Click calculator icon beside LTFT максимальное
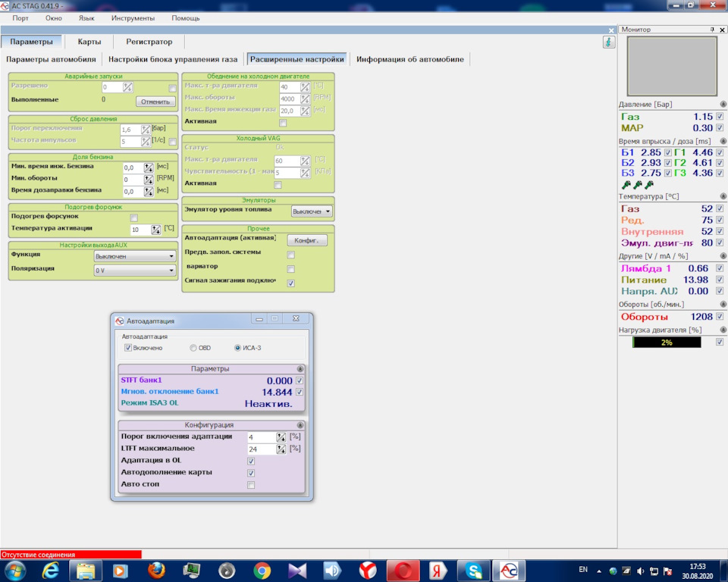The image size is (728, 582). point(281,449)
